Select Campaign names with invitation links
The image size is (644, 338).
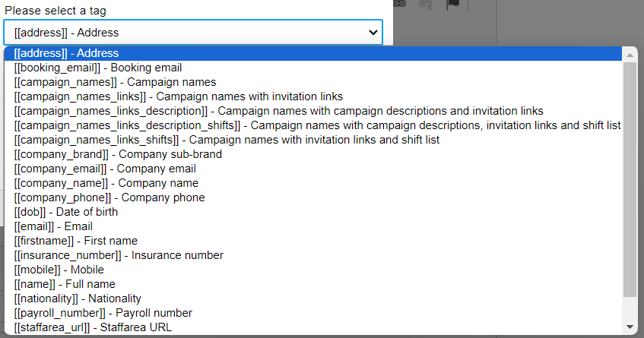[x=313, y=96]
